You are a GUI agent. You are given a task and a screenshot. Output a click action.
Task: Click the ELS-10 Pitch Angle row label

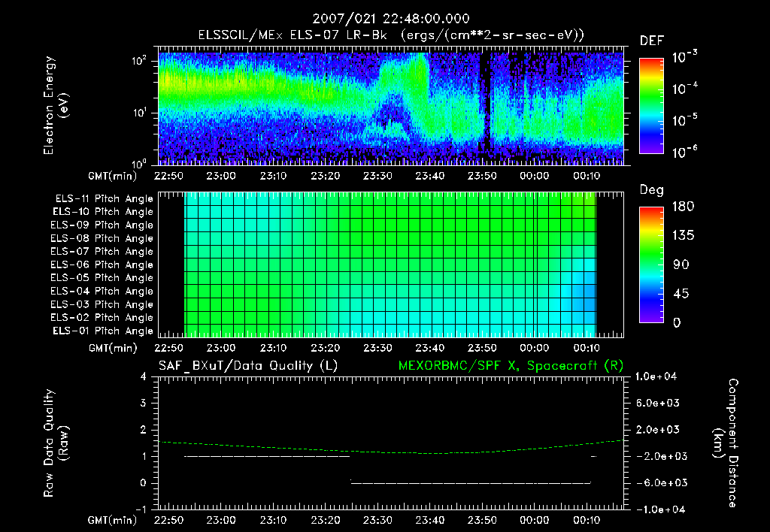point(103,212)
